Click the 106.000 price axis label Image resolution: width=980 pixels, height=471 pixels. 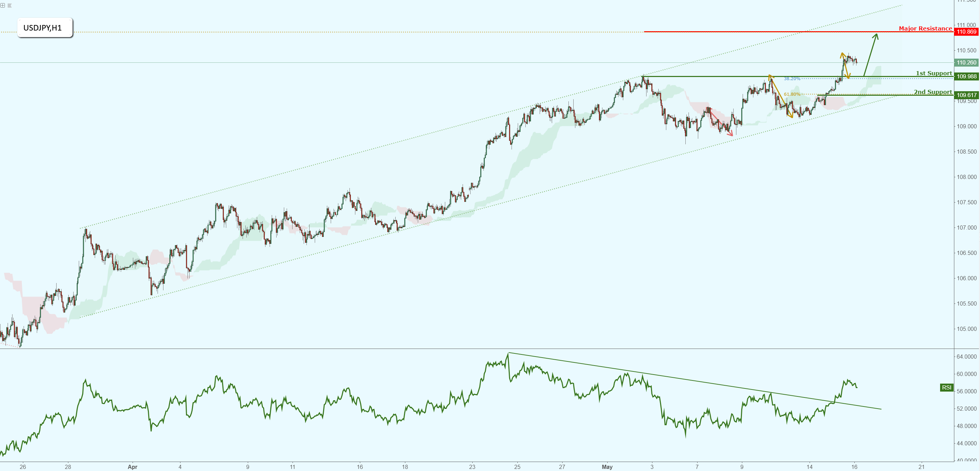click(x=967, y=278)
